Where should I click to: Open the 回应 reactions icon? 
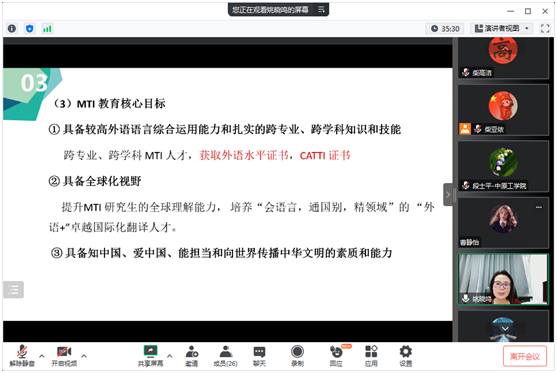tap(336, 356)
